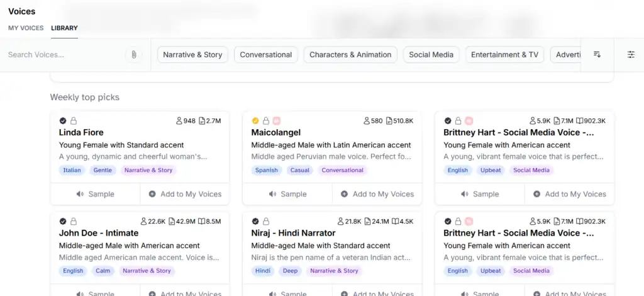Click the Conversational tag on Maicolangel card

(343, 170)
